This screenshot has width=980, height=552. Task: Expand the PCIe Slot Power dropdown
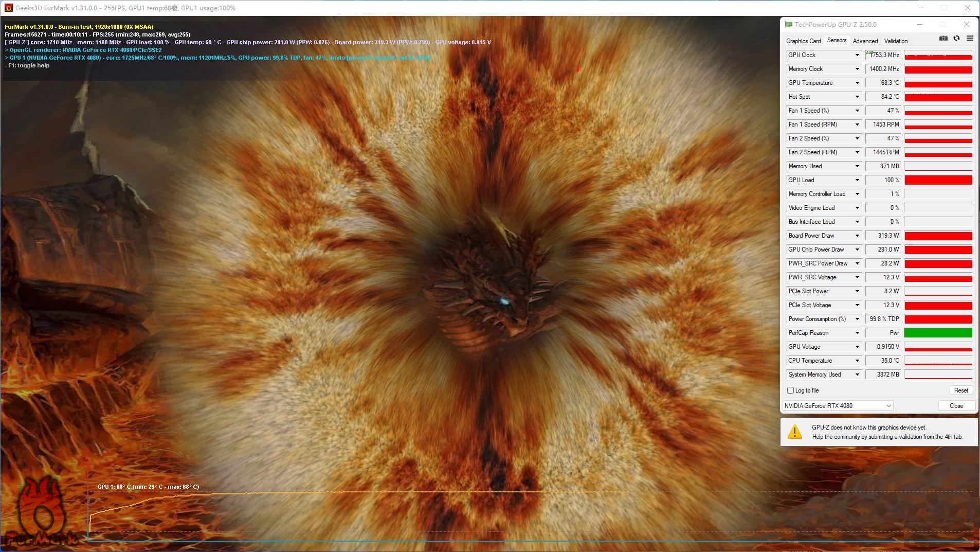point(857,291)
